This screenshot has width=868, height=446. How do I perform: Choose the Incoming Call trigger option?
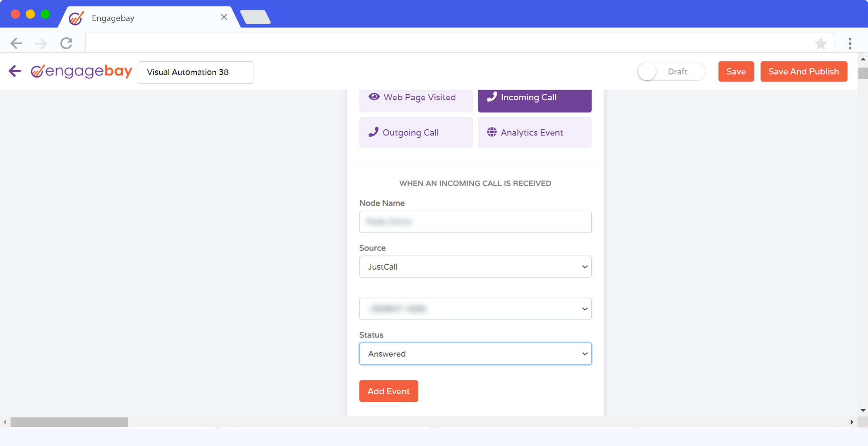tap(534, 98)
